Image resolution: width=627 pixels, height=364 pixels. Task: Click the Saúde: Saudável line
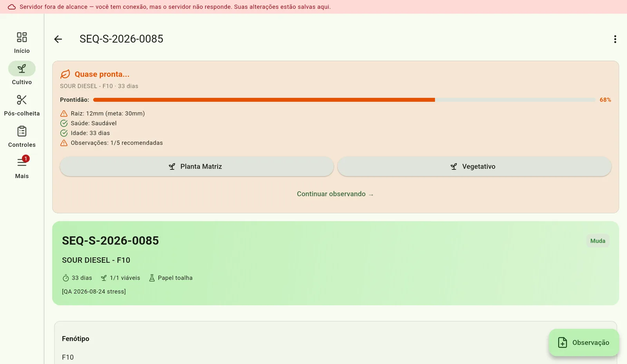click(x=94, y=123)
